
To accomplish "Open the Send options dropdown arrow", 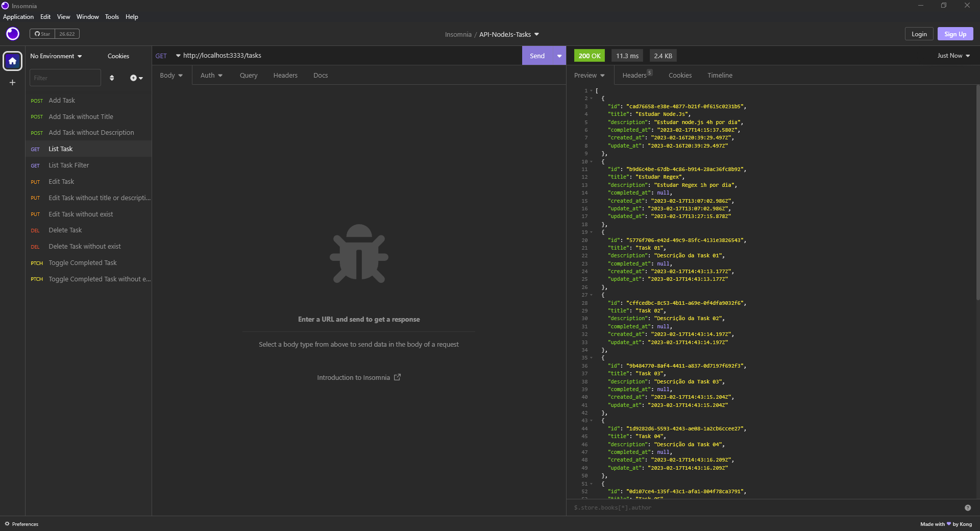I will point(559,56).
